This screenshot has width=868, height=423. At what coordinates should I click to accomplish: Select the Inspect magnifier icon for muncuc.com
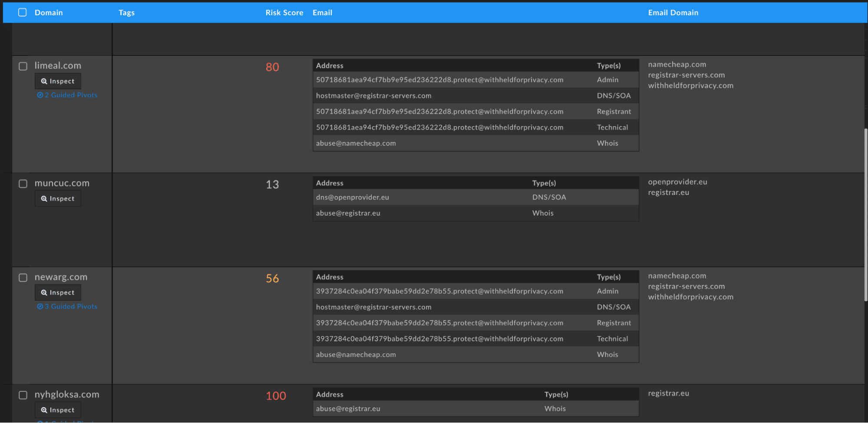(44, 198)
